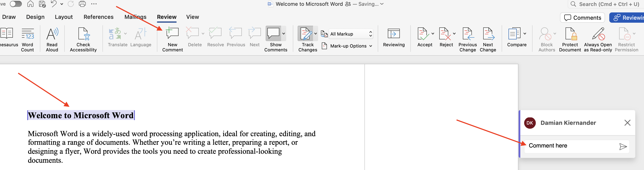The height and width of the screenshot is (170, 644).
Task: Click the Delete comment icon
Action: pyautogui.click(x=193, y=33)
